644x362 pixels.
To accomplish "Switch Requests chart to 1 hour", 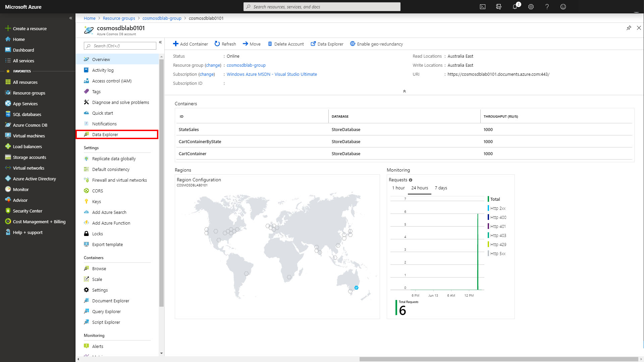I will 398,188.
